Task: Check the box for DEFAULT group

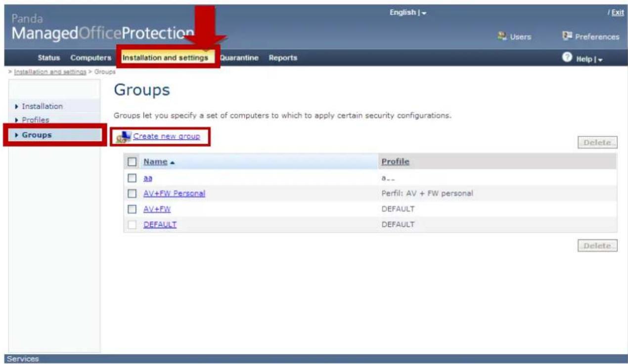Action: point(132,225)
